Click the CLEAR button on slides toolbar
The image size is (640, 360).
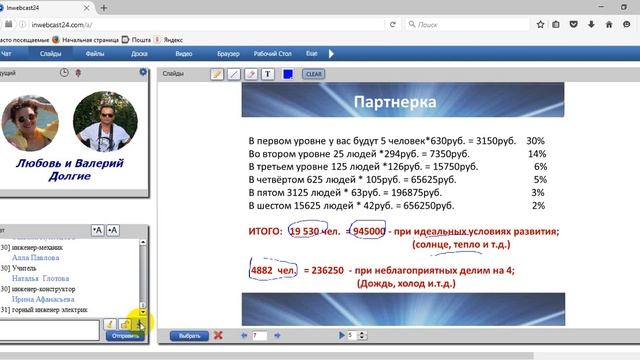click(313, 74)
